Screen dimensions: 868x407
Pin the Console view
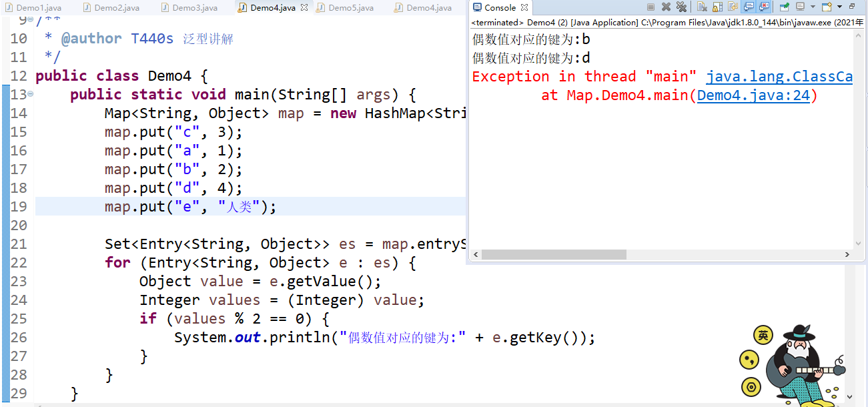tap(784, 7)
